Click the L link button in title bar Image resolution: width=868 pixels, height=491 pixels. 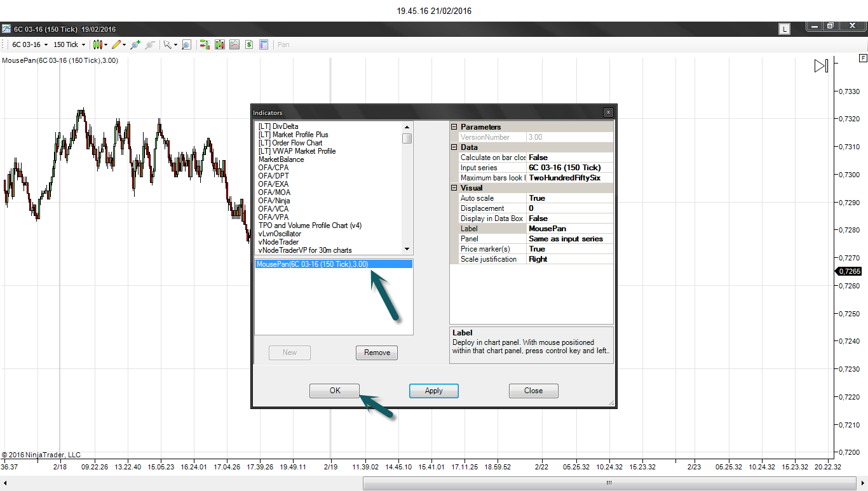pyautogui.click(x=785, y=29)
